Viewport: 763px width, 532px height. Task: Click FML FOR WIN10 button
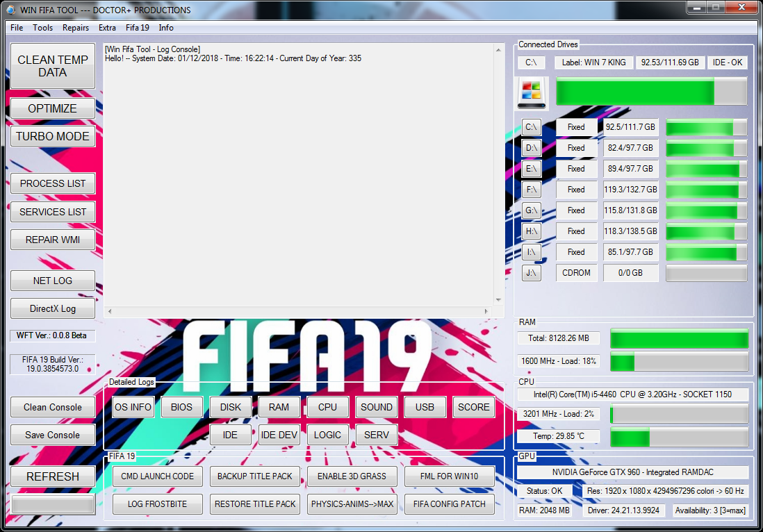click(449, 476)
